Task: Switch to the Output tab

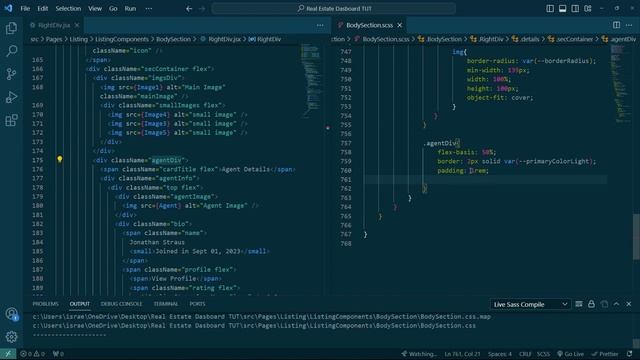Action: (80, 304)
